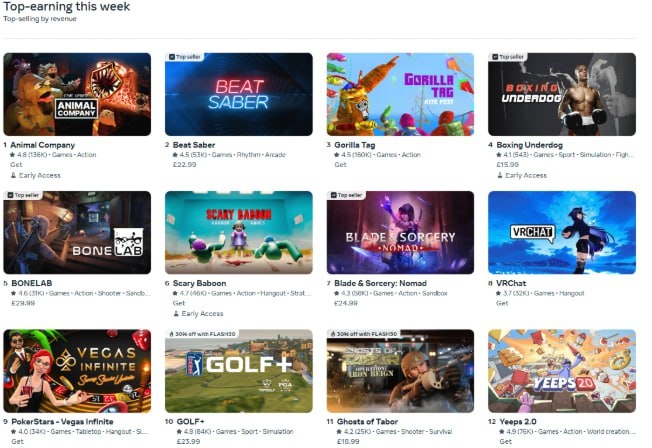652x448 pixels.
Task: Click the FLASH30 discount badge on Ghosts of Tabor
Action: (364, 334)
